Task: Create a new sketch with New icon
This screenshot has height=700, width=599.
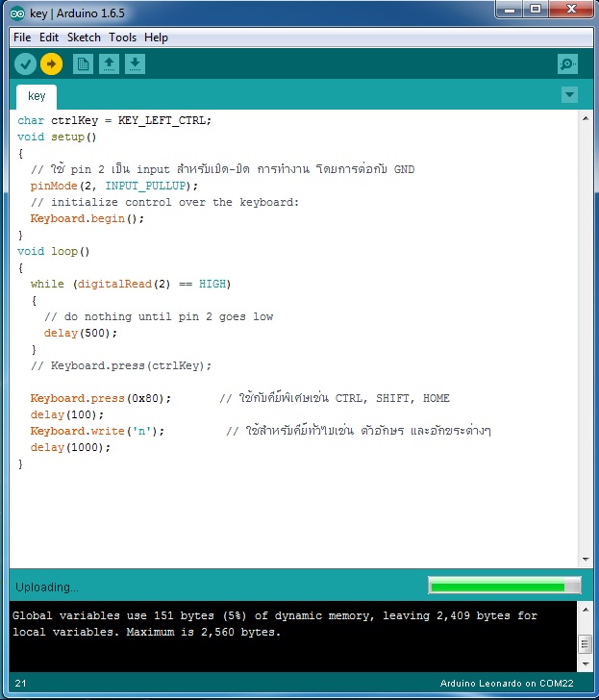Action: pos(83,64)
